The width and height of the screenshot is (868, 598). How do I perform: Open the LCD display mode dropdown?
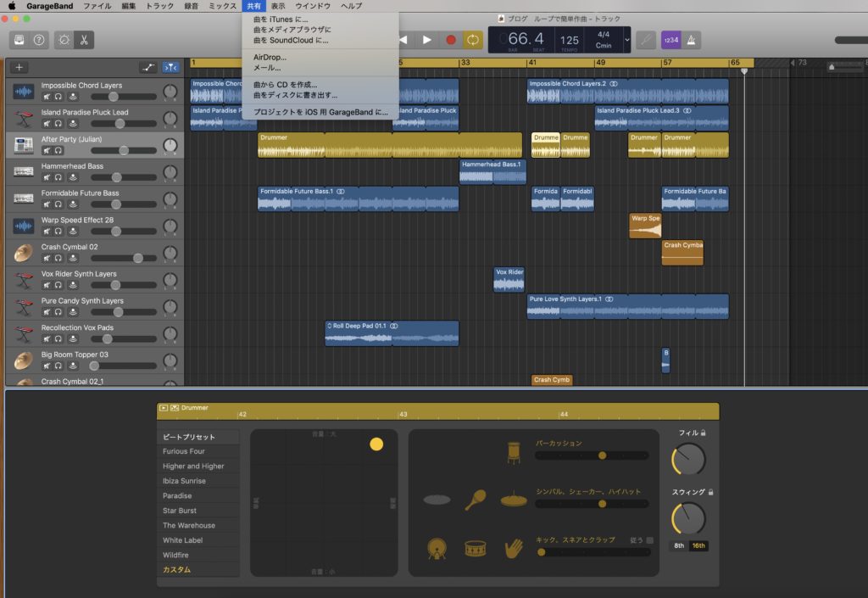coord(627,40)
